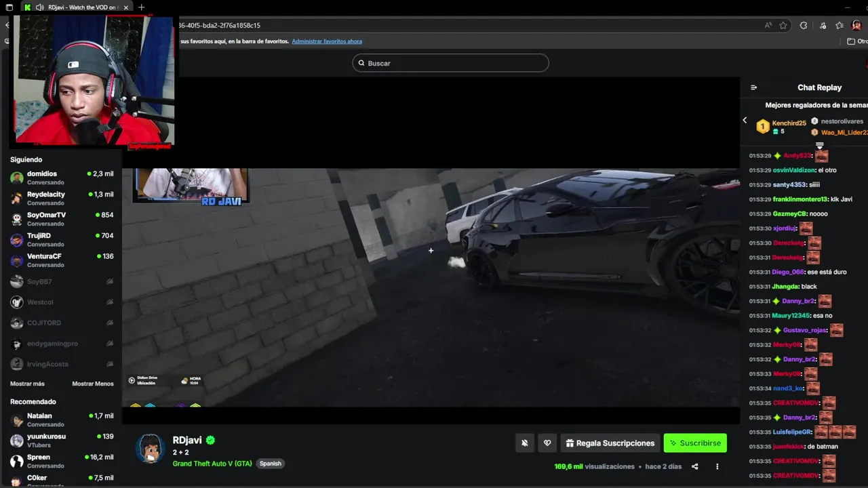This screenshot has width=868, height=488.
Task: Collapse the Chat Replay panel icon
Action: click(753, 87)
